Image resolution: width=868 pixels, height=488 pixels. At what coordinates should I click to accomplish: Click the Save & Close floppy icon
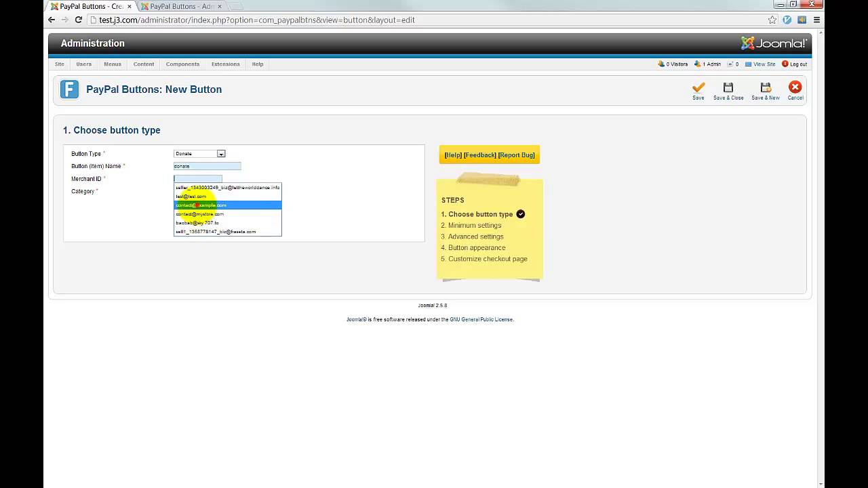tap(728, 87)
